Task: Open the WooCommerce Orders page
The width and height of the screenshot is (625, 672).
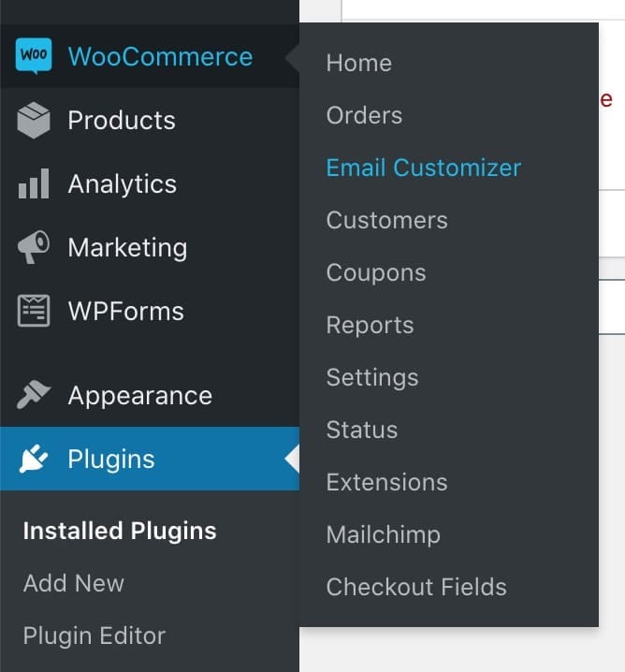Action: click(x=364, y=115)
